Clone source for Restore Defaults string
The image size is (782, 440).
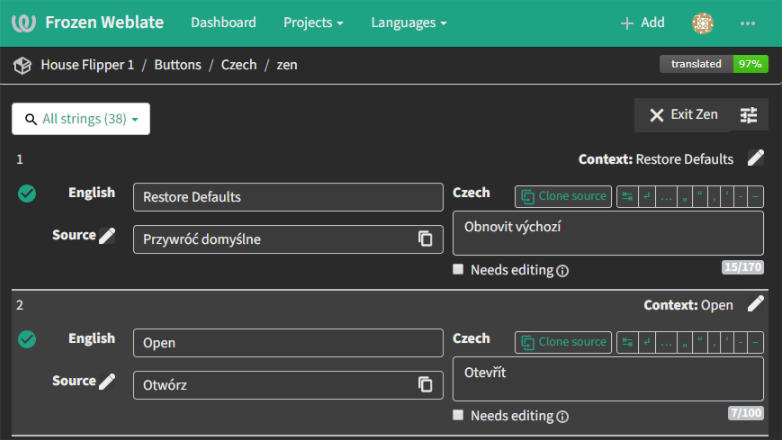pyautogui.click(x=563, y=197)
